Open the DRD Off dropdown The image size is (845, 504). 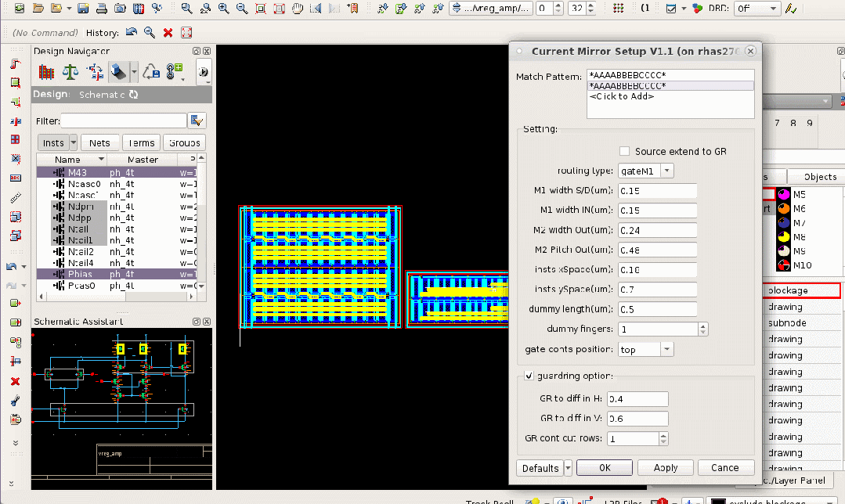[757, 8]
